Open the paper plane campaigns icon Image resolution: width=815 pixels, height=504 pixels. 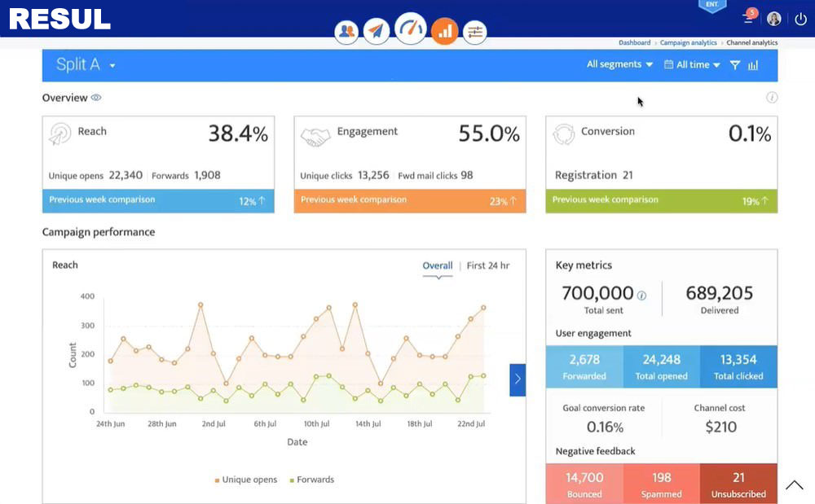377,31
